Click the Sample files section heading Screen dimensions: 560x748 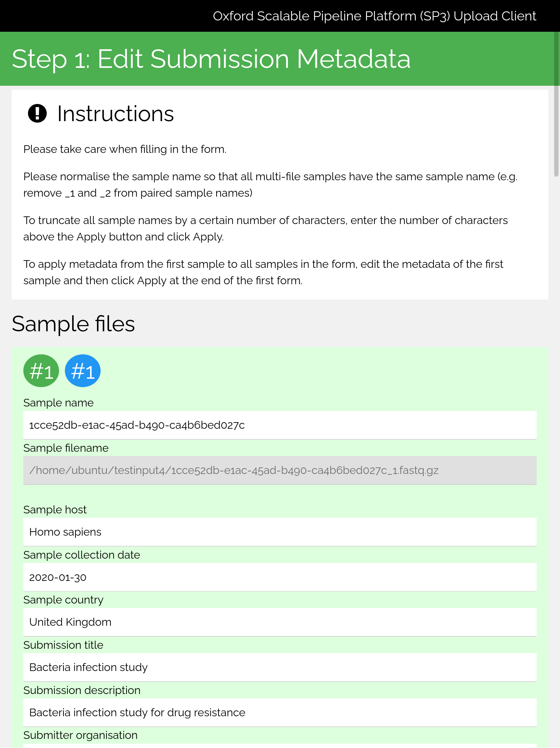pos(73,324)
